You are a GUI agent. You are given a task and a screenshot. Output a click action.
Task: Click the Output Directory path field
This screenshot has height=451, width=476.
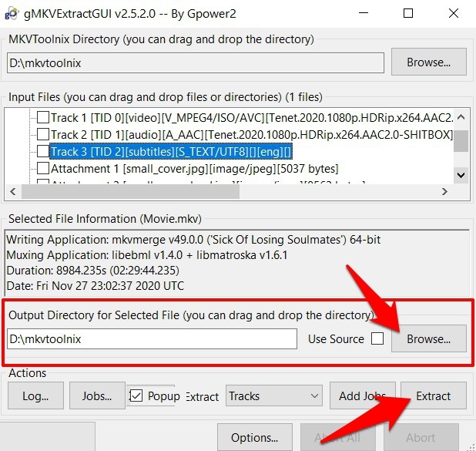pos(152,339)
